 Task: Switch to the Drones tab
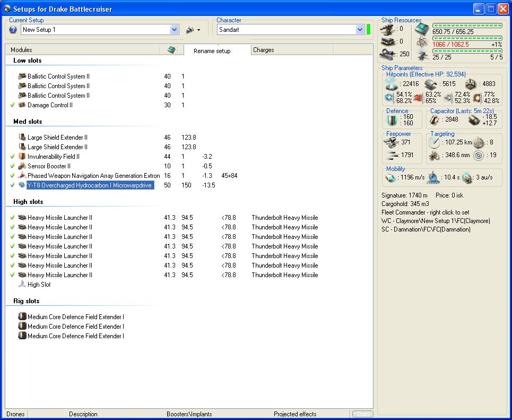coord(16,414)
